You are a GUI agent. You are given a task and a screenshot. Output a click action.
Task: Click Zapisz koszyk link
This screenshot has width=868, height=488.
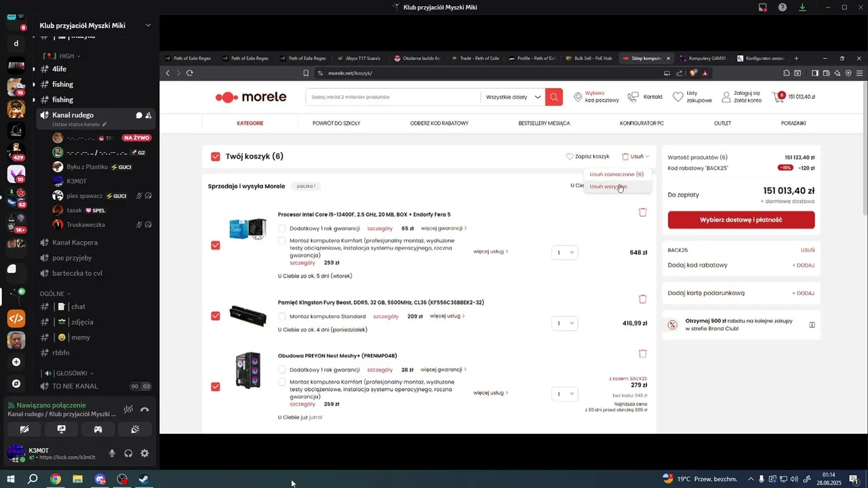pyautogui.click(x=588, y=157)
